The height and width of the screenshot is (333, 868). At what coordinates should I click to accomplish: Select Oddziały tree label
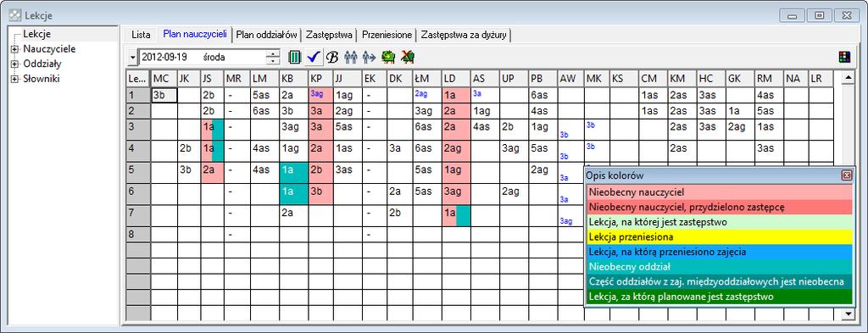coord(42,64)
